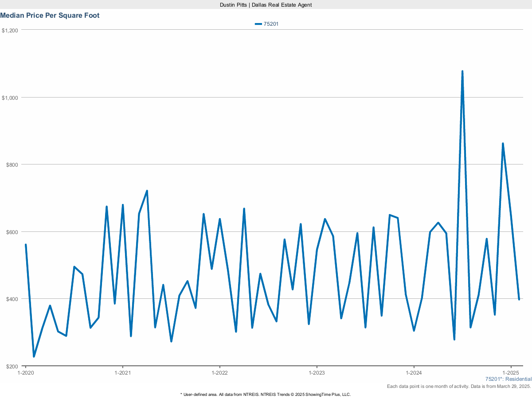Click the second-highest peak near $860 before 1-2025
This screenshot has height=399, width=532.
click(503, 144)
